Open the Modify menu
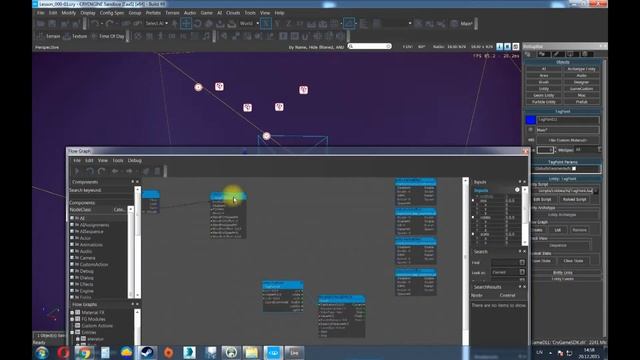 (69, 13)
